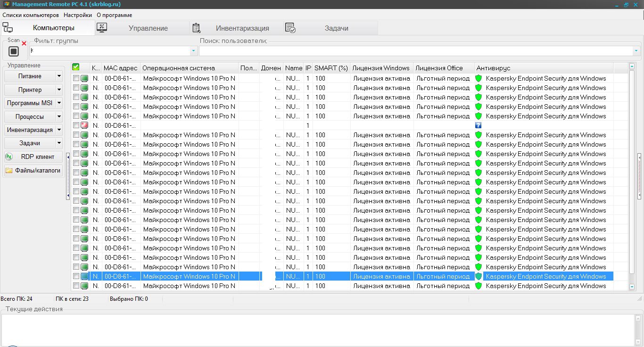Expand the Программы MSI dropdown arrow

[x=59, y=103]
